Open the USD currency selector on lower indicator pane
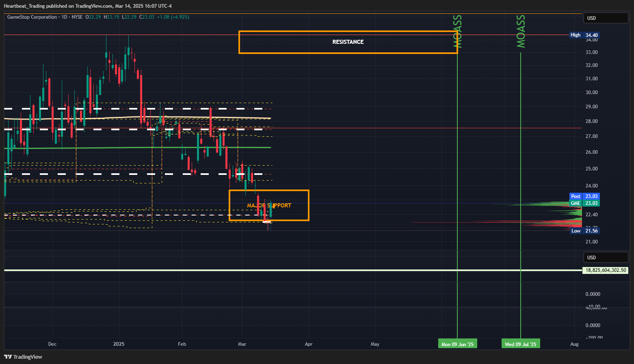 [606, 257]
